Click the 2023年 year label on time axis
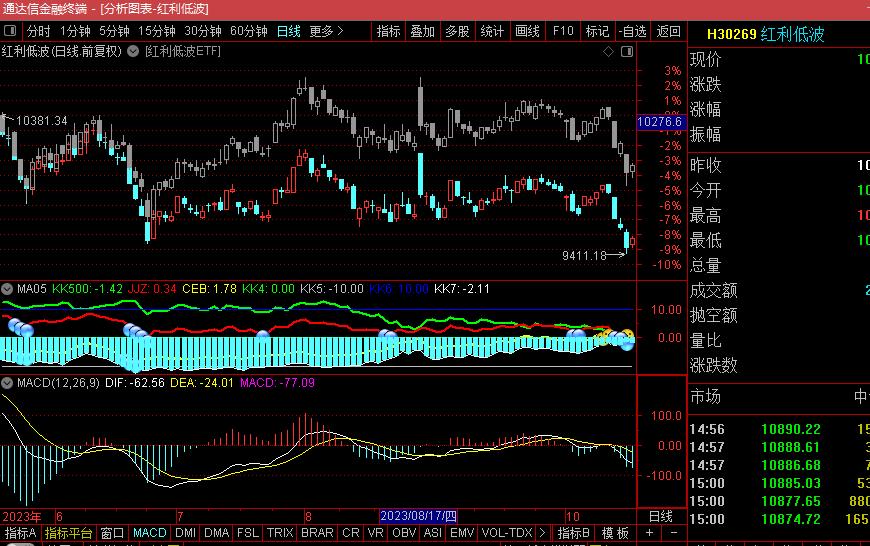Screen dimensions: 870x546 22,517
